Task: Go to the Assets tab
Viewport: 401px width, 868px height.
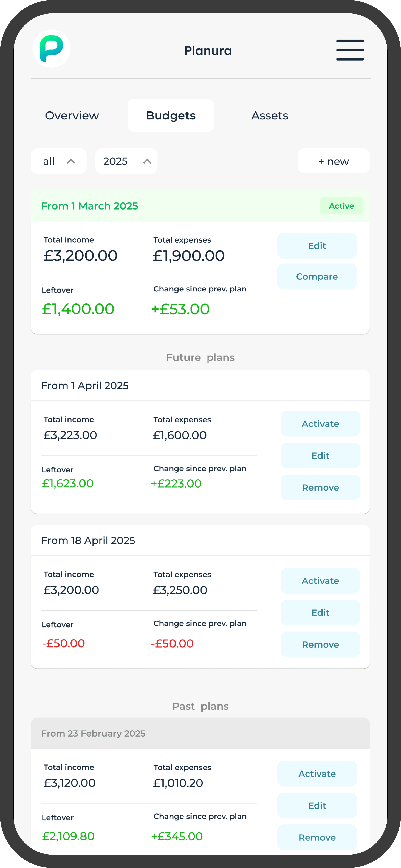Action: [x=270, y=115]
